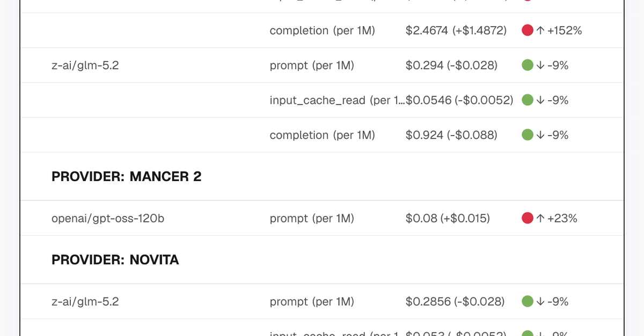Click the green dot in the $0.924 completion row
Screen dimensions: 644x336
coord(528,135)
